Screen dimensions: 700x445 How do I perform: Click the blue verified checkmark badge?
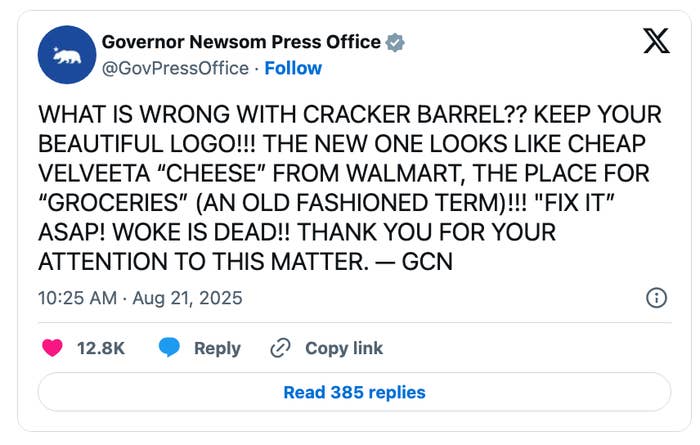pos(396,42)
